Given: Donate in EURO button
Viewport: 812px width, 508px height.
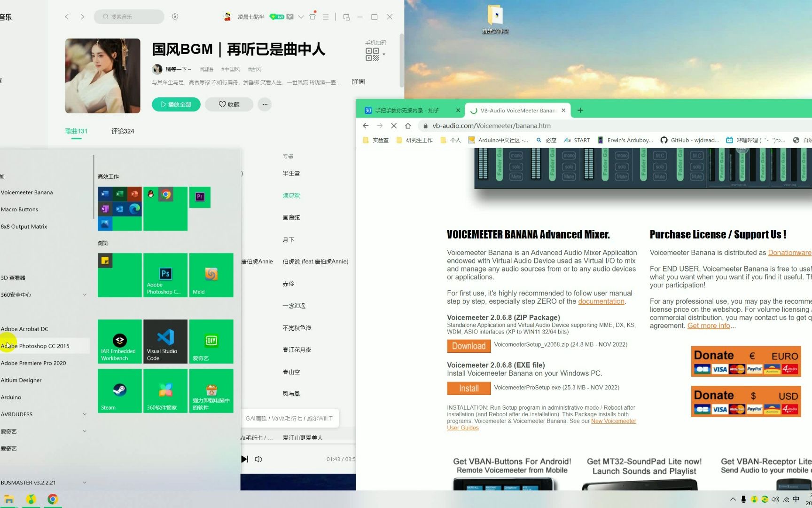Looking at the screenshot, I should pyautogui.click(x=746, y=361).
